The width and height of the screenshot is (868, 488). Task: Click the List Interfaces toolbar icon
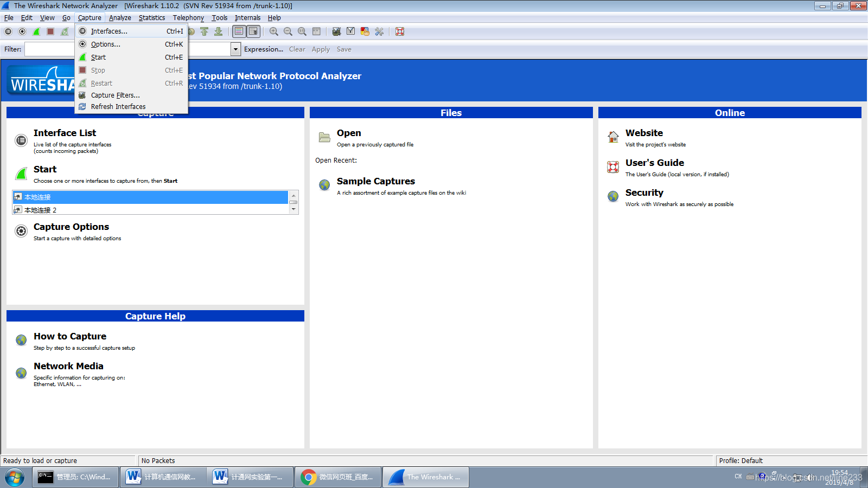(x=8, y=31)
